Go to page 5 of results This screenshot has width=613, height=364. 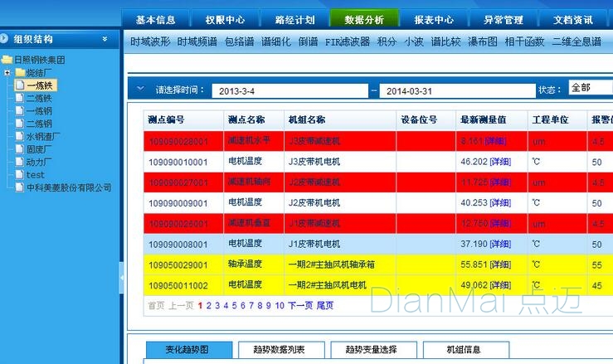click(x=234, y=306)
